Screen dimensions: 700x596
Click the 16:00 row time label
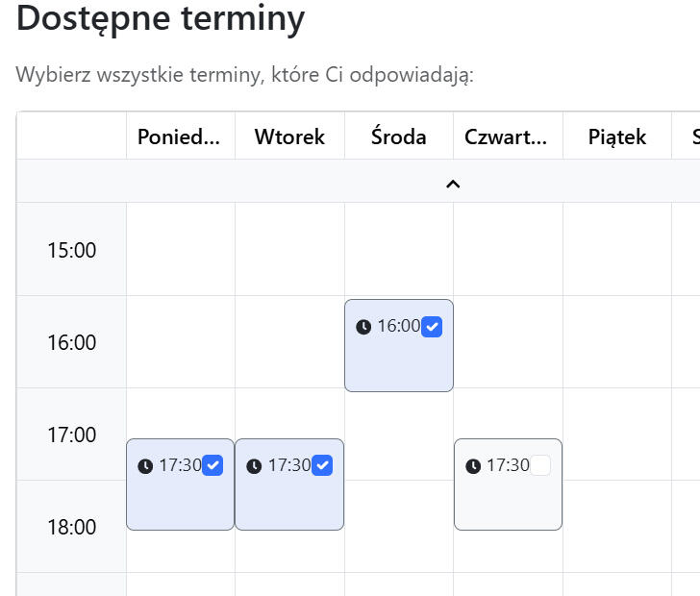pyautogui.click(x=72, y=343)
